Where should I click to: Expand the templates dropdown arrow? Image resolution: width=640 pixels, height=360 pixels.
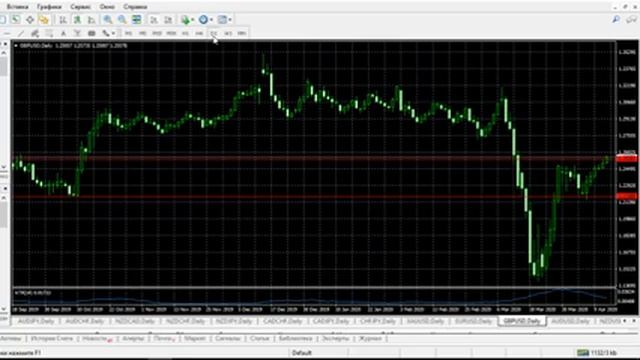[x=230, y=20]
